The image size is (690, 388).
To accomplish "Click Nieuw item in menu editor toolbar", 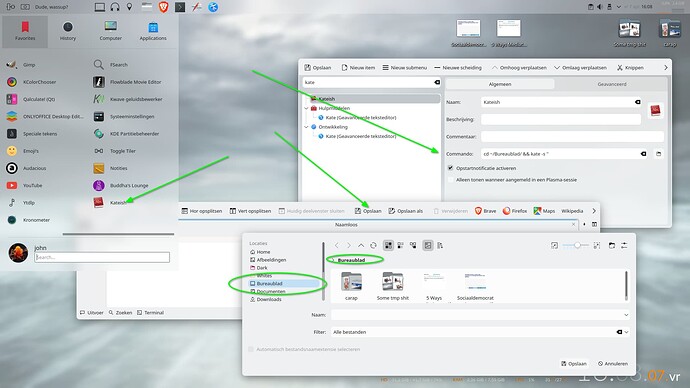I will (x=358, y=68).
